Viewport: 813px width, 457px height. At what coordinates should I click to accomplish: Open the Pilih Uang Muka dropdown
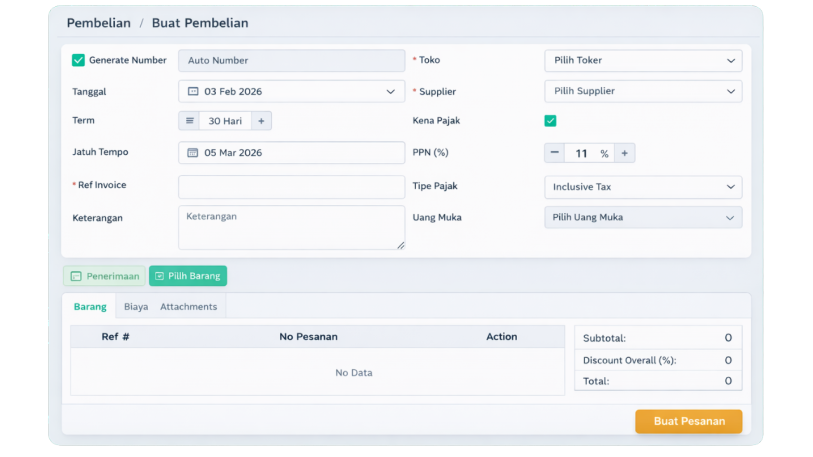[x=643, y=217]
